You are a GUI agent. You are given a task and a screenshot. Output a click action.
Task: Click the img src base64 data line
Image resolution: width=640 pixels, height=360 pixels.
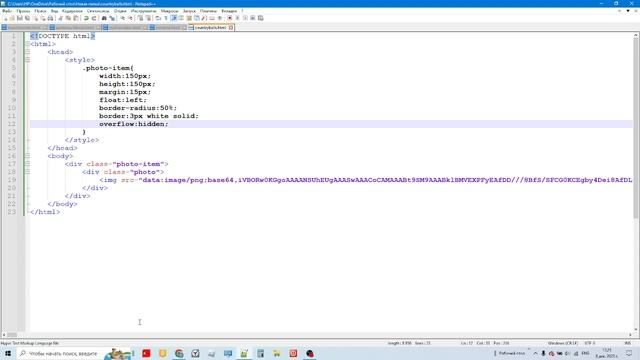[x=366, y=180]
